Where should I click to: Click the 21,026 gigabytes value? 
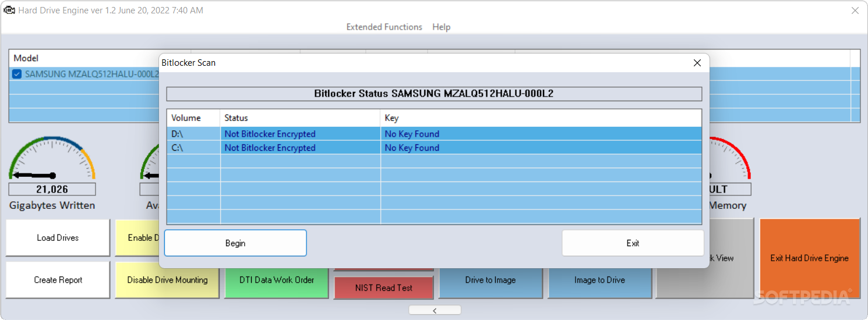pyautogui.click(x=52, y=189)
